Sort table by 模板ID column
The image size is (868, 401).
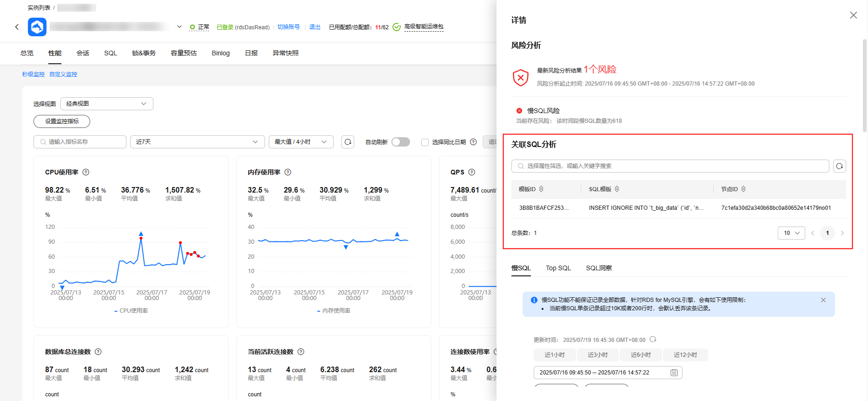click(541, 189)
